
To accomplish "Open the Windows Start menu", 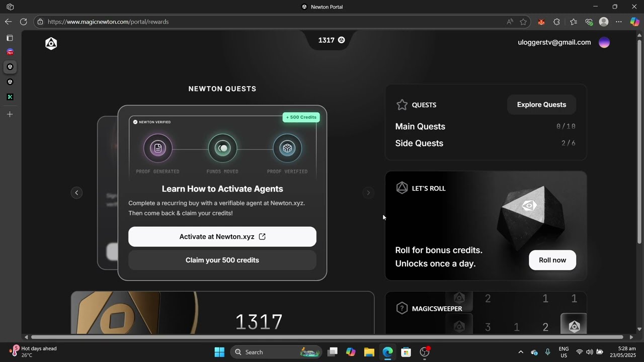I will [x=219, y=352].
